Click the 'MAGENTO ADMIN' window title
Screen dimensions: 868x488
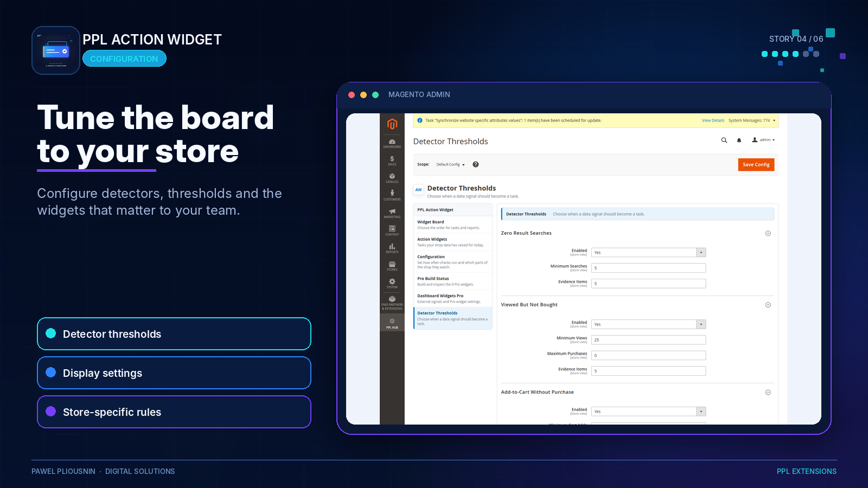click(419, 94)
